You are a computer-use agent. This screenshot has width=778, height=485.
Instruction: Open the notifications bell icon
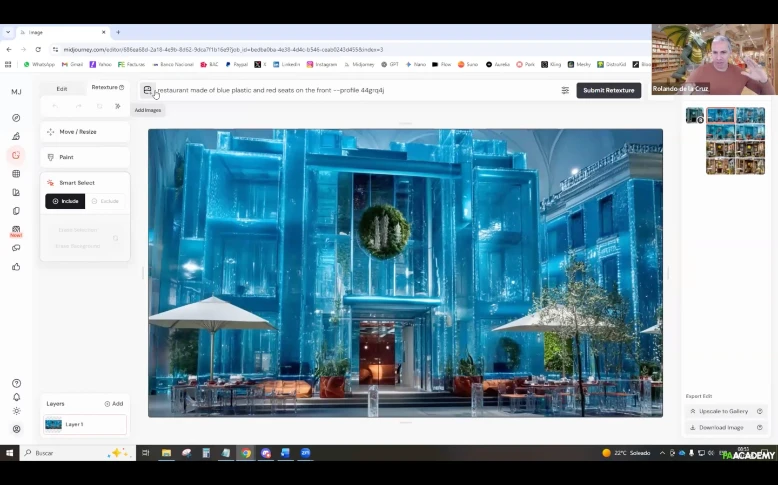click(x=16, y=397)
